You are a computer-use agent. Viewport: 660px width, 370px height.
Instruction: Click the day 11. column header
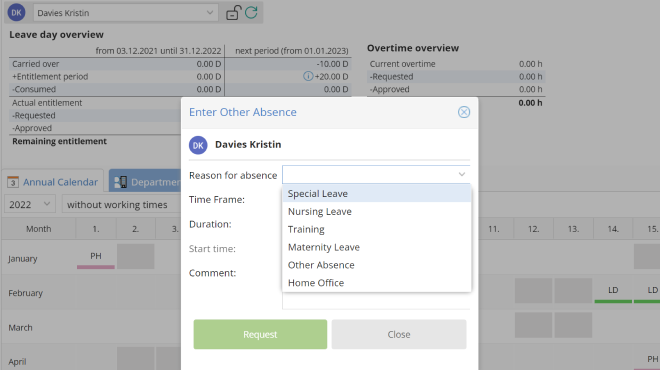(494, 229)
